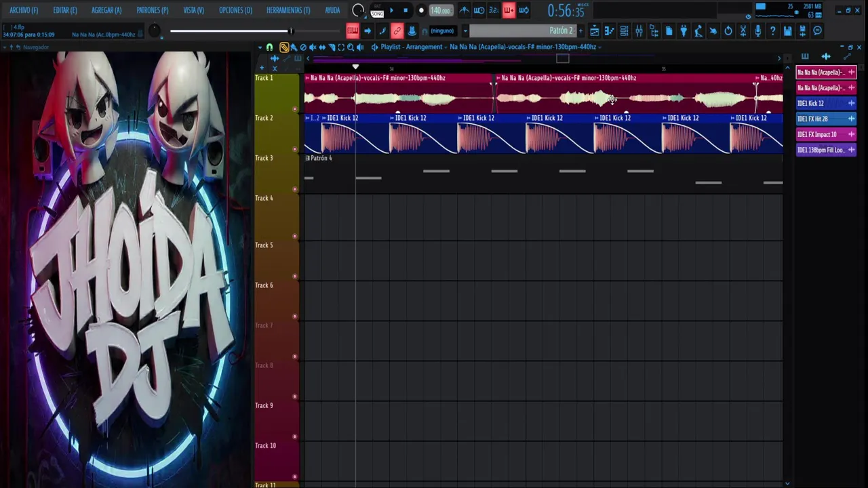
Task: Open the Na Na Na clip name dropdown
Action: click(526, 47)
